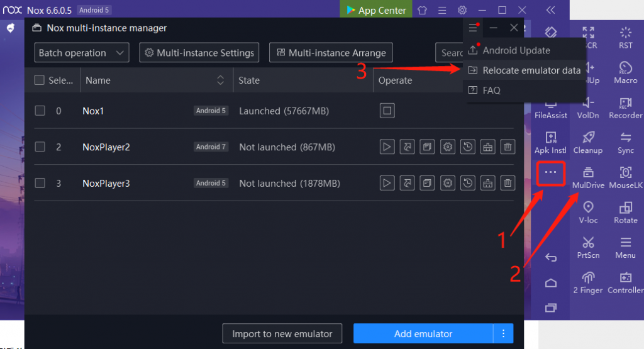Click the Name column sort arrows
Screen dimensions: 644x349
[220, 80]
